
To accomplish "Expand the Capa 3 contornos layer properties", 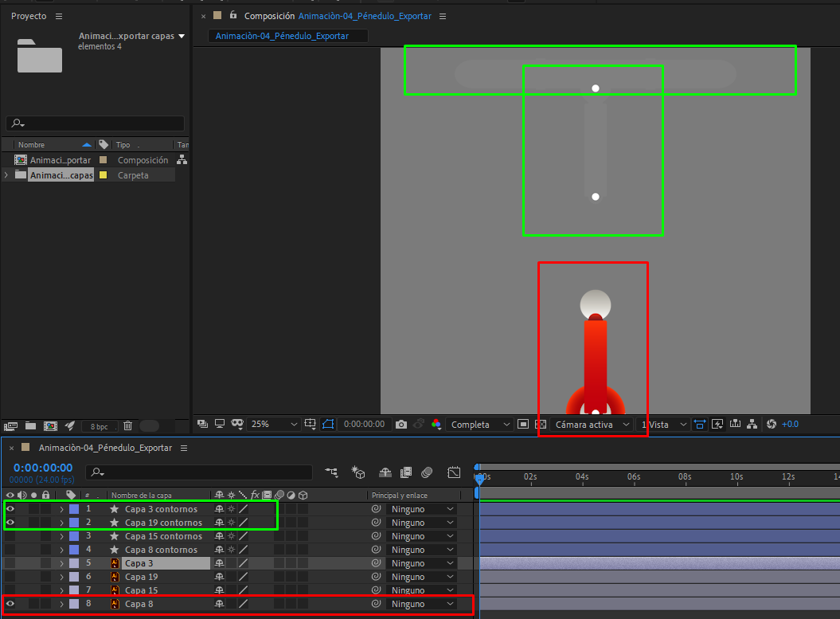I will pyautogui.click(x=61, y=509).
